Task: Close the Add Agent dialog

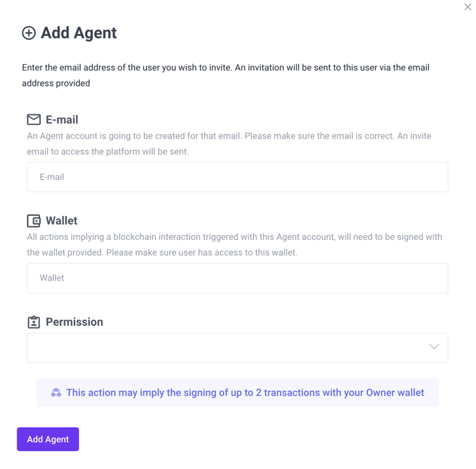Action: [x=468, y=8]
